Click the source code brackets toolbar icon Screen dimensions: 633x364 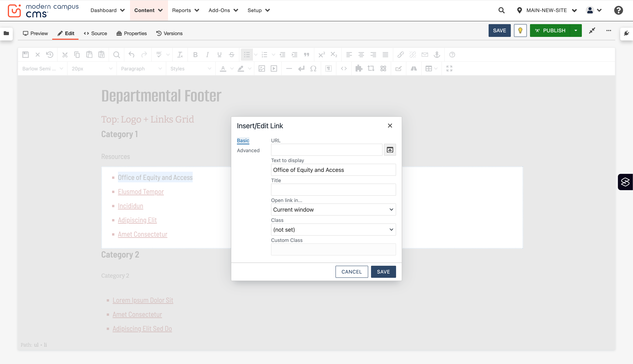pyautogui.click(x=344, y=68)
